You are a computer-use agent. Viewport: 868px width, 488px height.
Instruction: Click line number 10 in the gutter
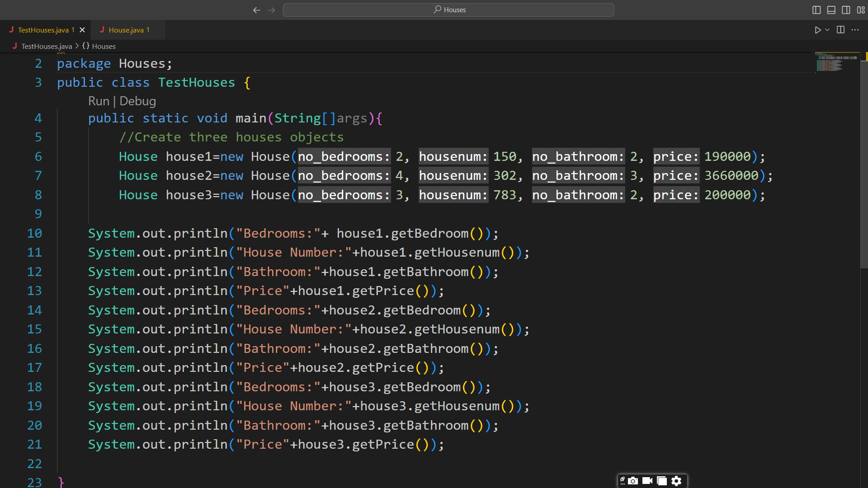click(34, 233)
